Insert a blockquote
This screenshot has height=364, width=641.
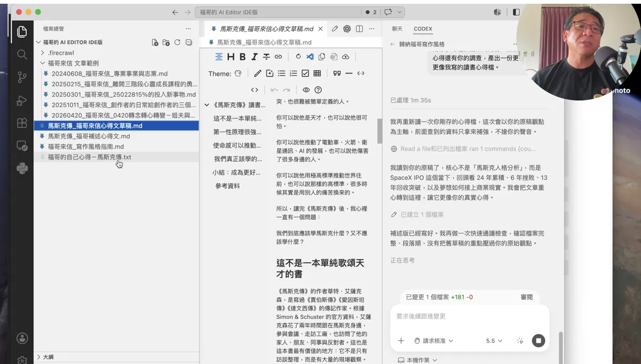coord(337,73)
